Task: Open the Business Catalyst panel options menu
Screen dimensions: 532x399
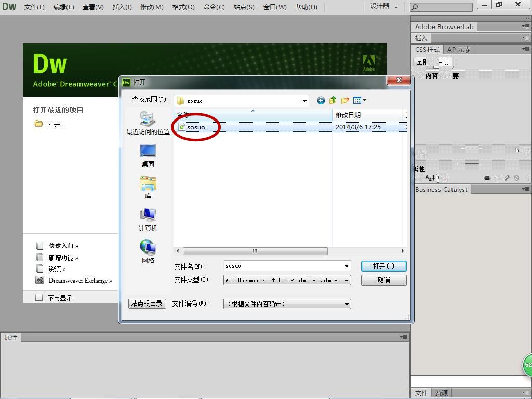Action: 526,189
